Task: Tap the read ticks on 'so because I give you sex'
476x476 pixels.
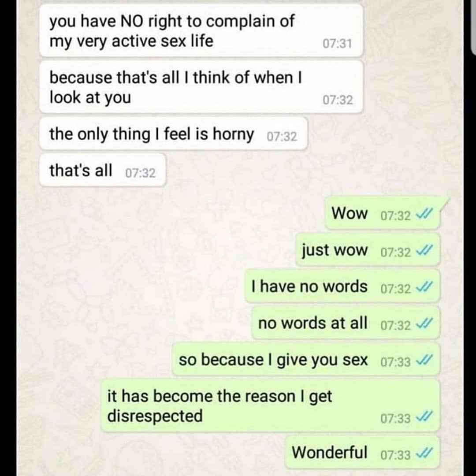Action: point(423,361)
